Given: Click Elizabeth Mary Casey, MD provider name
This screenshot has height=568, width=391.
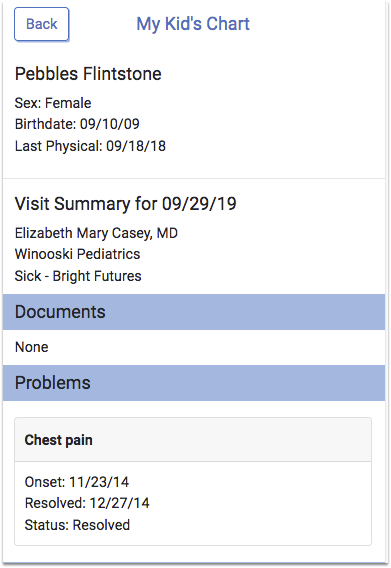Looking at the screenshot, I should [x=96, y=233].
